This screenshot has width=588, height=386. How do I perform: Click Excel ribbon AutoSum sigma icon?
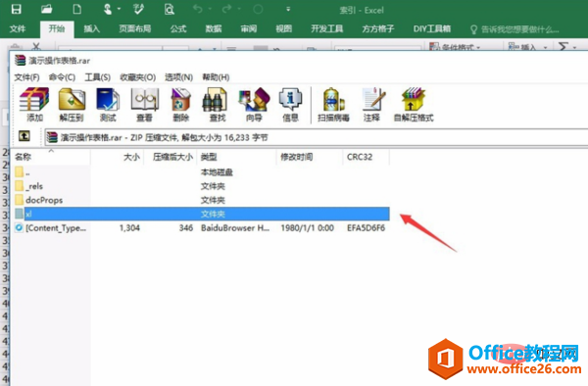(563, 47)
